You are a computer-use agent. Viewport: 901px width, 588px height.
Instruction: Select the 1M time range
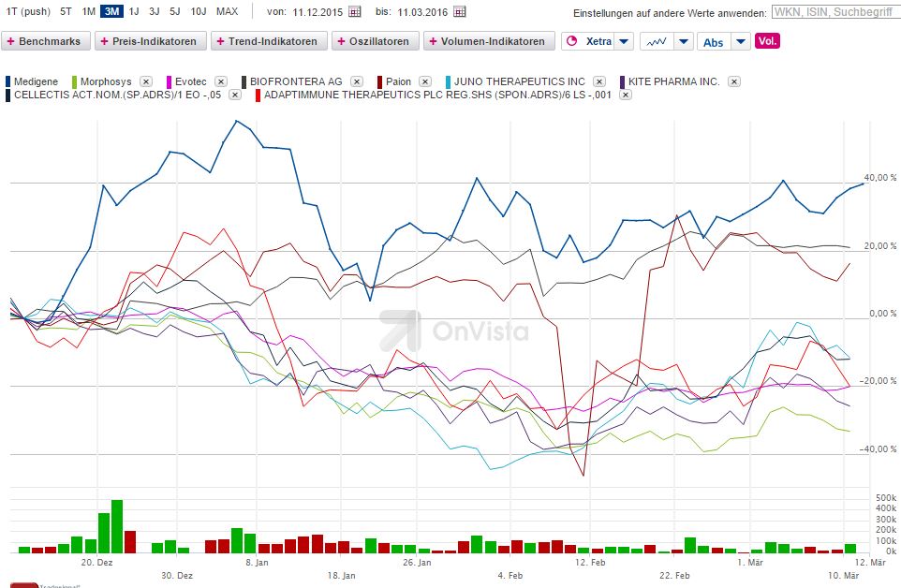pyautogui.click(x=88, y=11)
